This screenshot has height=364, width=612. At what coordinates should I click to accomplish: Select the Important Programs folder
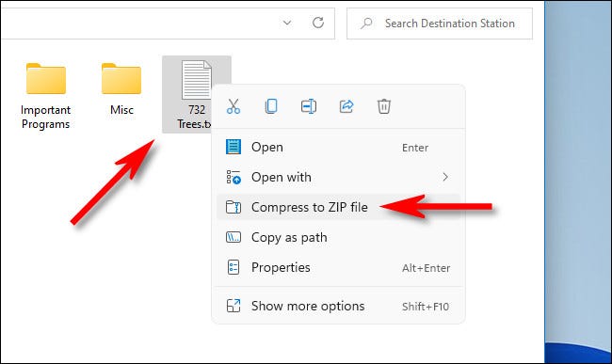(46, 96)
